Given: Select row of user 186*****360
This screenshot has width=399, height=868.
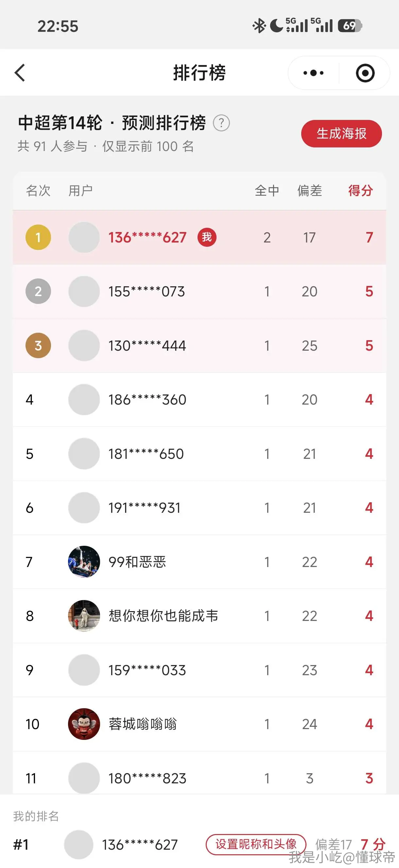Looking at the screenshot, I should pyautogui.click(x=199, y=400).
